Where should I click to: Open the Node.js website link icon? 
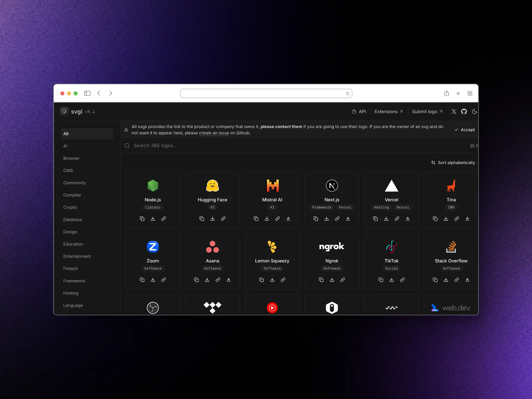coord(163,219)
